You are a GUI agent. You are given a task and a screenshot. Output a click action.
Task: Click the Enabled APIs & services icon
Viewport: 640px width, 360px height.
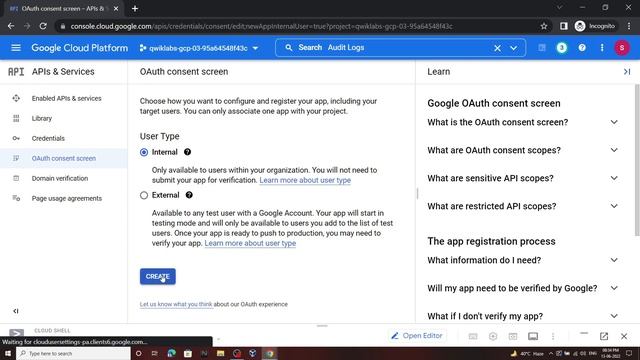click(x=16, y=98)
